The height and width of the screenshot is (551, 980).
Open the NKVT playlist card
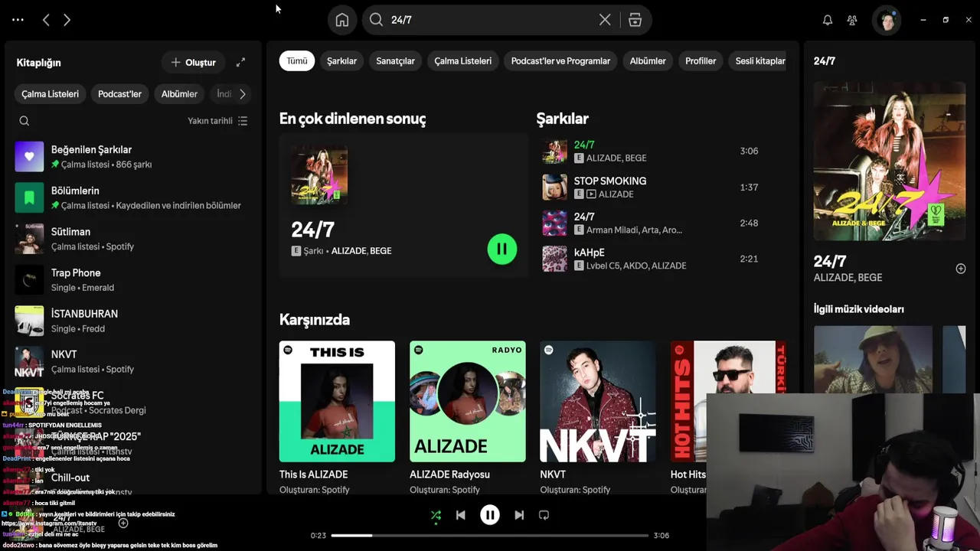pos(598,417)
